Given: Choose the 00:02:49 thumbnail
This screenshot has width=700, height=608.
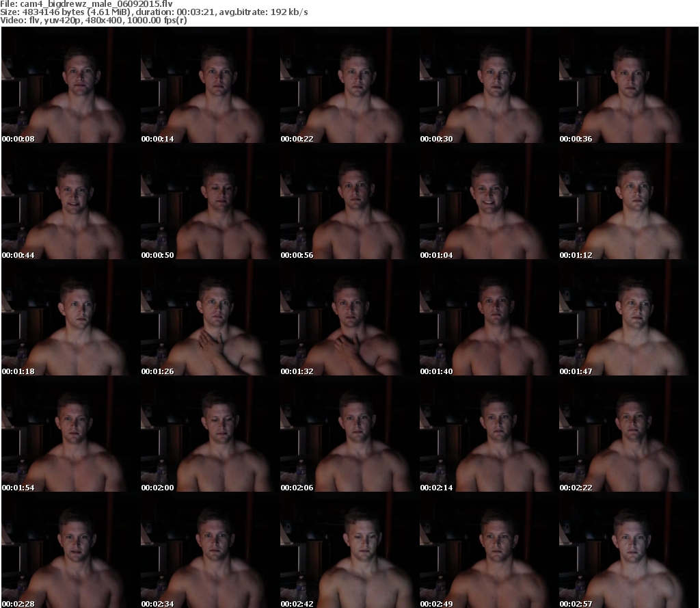Looking at the screenshot, I should (489, 550).
